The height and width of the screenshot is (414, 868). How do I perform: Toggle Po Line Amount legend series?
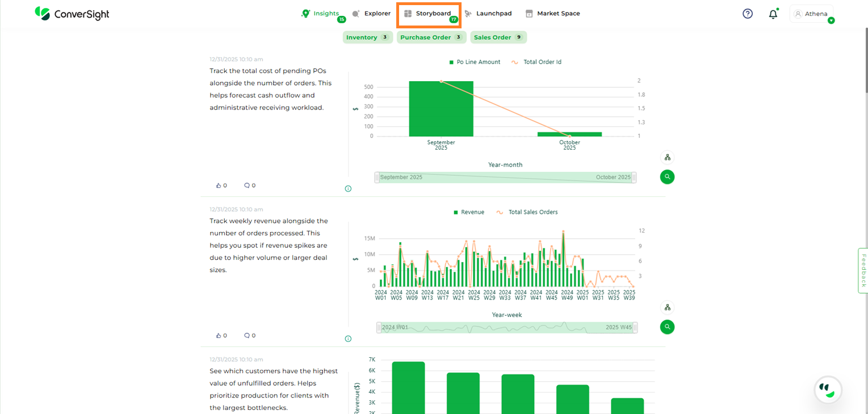(x=474, y=62)
